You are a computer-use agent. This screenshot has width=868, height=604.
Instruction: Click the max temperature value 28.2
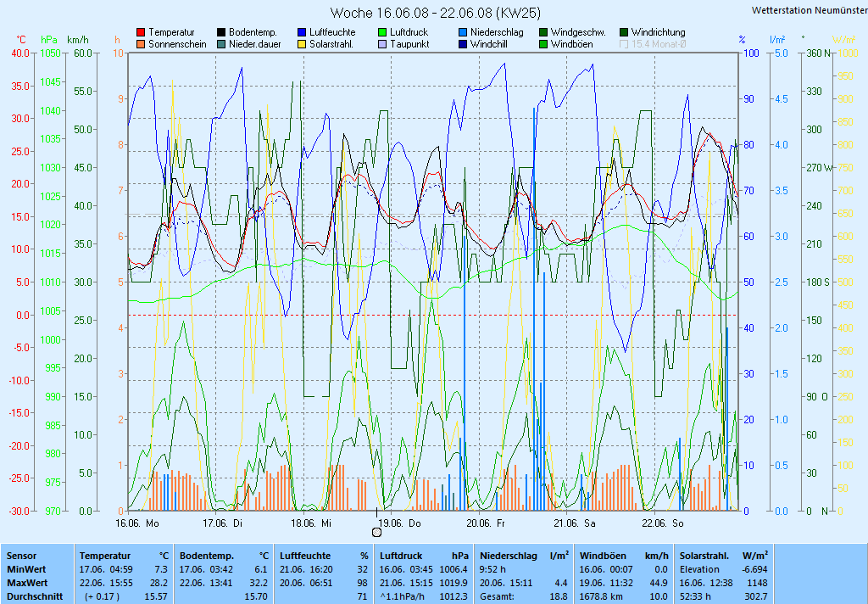pos(159,583)
